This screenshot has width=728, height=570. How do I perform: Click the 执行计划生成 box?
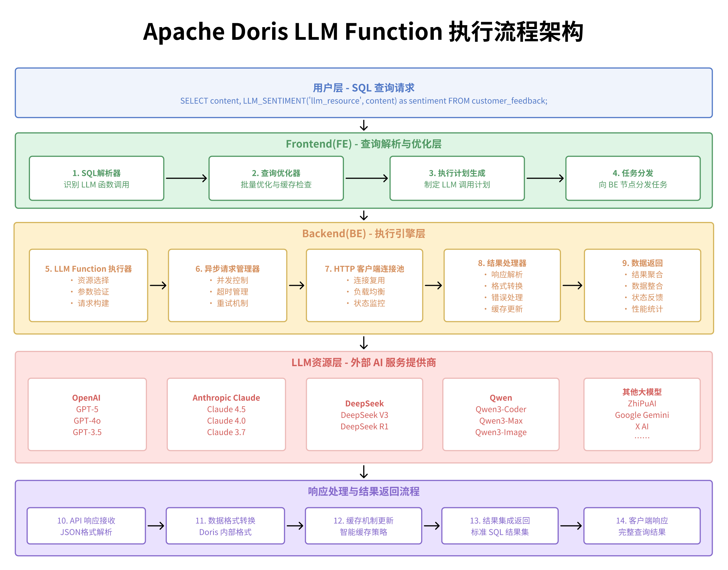[457, 178]
